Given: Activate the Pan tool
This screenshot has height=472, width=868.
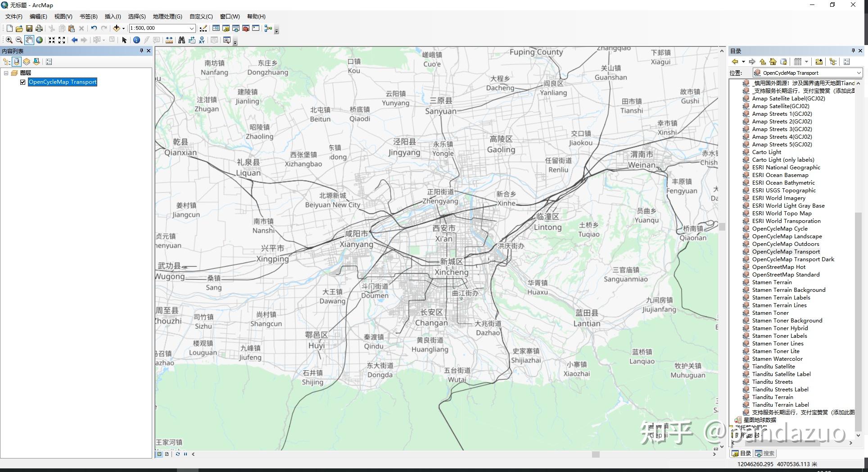Looking at the screenshot, I should tap(29, 40).
